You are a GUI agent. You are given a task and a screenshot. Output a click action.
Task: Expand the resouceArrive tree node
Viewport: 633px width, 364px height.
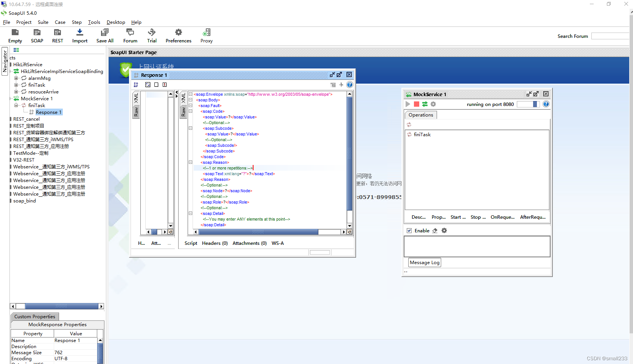point(16,92)
